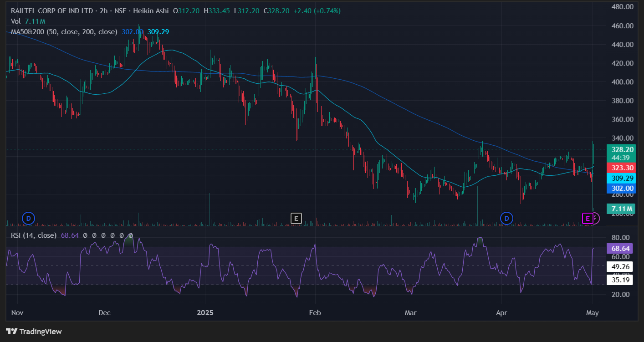The height and width of the screenshot is (342, 644).
Task: Click the purple lightning event icon
Action: (595, 219)
